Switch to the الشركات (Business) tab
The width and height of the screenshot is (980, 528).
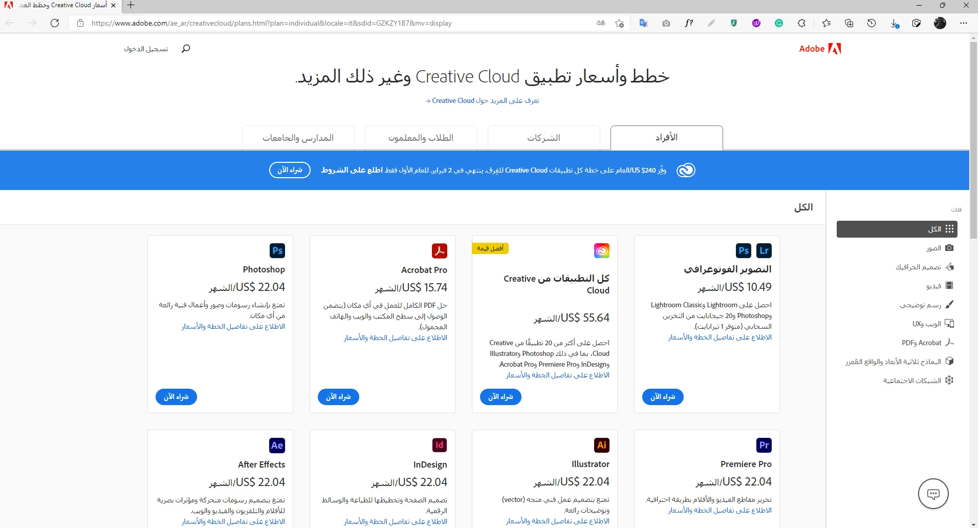543,138
